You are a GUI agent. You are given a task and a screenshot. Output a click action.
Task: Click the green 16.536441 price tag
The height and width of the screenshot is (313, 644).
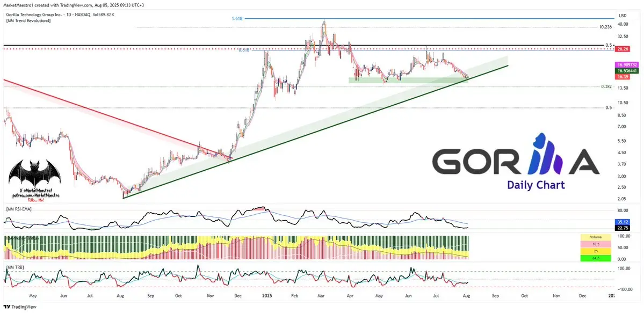[x=626, y=71]
